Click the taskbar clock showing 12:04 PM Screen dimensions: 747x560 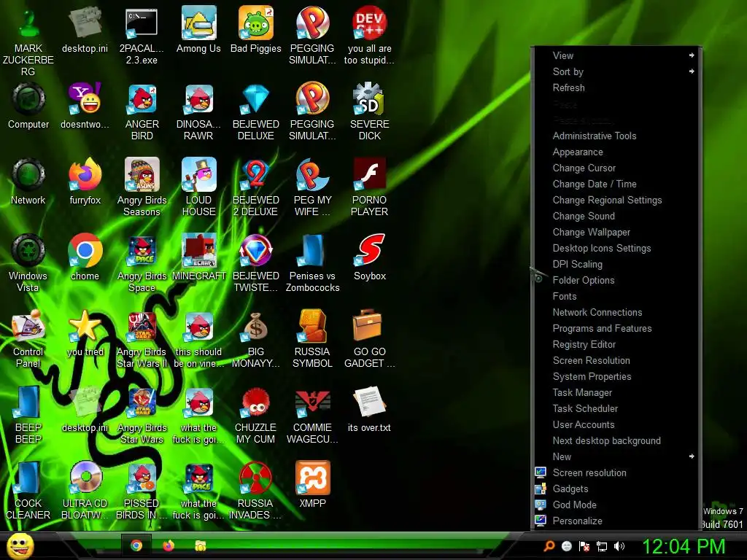[684, 546]
